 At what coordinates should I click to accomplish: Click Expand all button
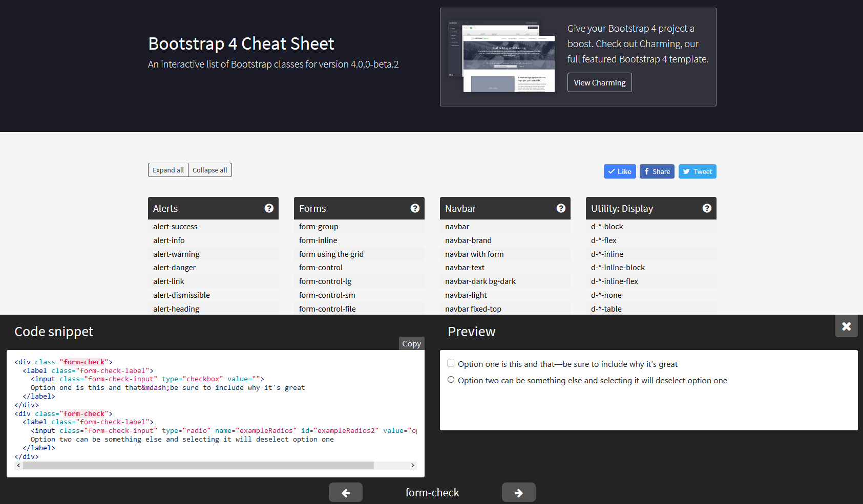tap(168, 170)
